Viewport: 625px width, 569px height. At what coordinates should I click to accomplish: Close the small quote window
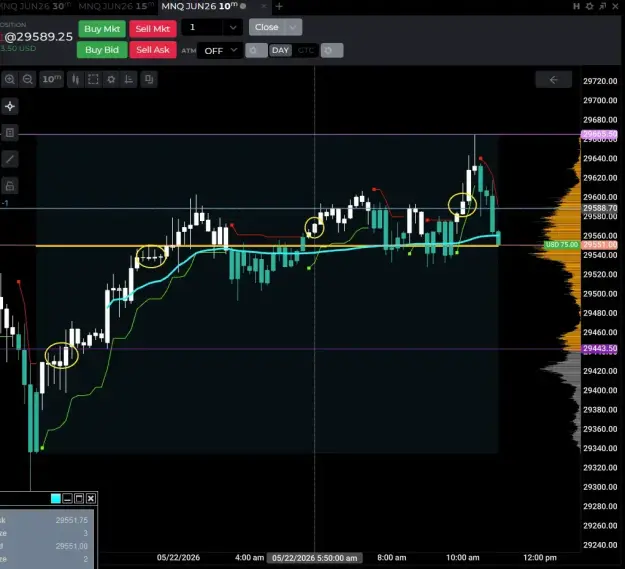point(91,498)
